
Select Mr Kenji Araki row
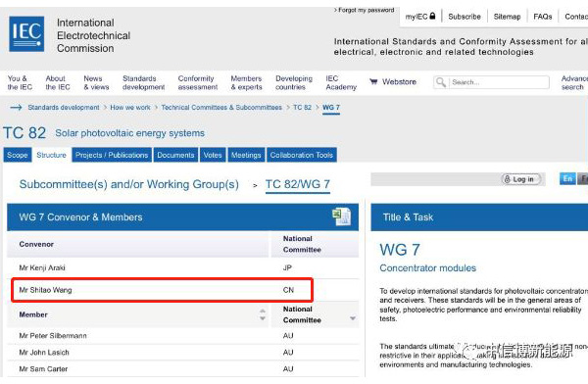[182, 267]
